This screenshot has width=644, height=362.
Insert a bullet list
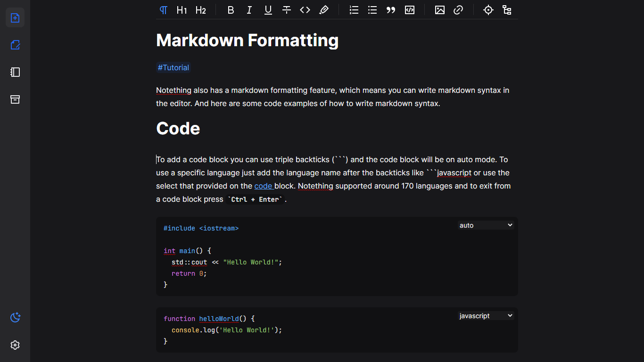click(x=372, y=10)
